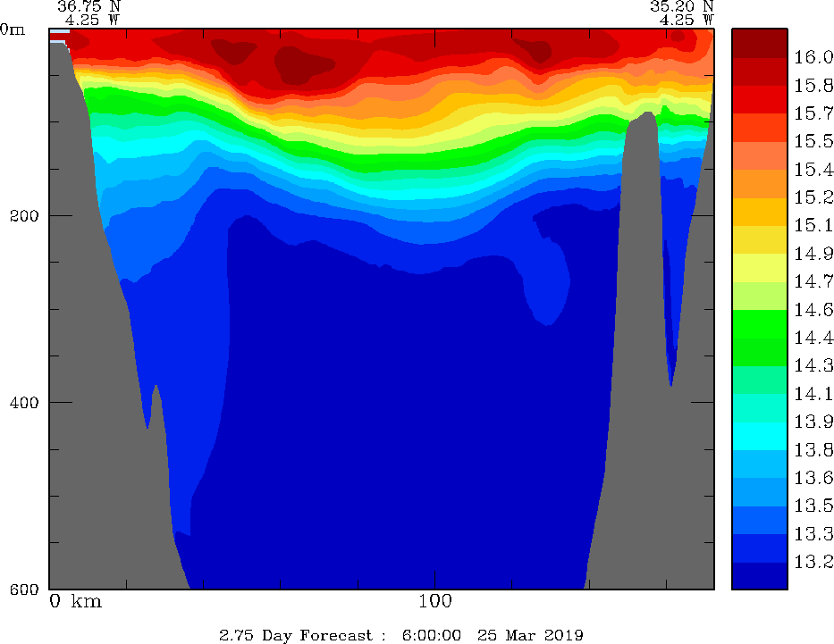Screen dimensions: 834x644
Task: Click the 400 depth axis label
Action: tap(24, 402)
